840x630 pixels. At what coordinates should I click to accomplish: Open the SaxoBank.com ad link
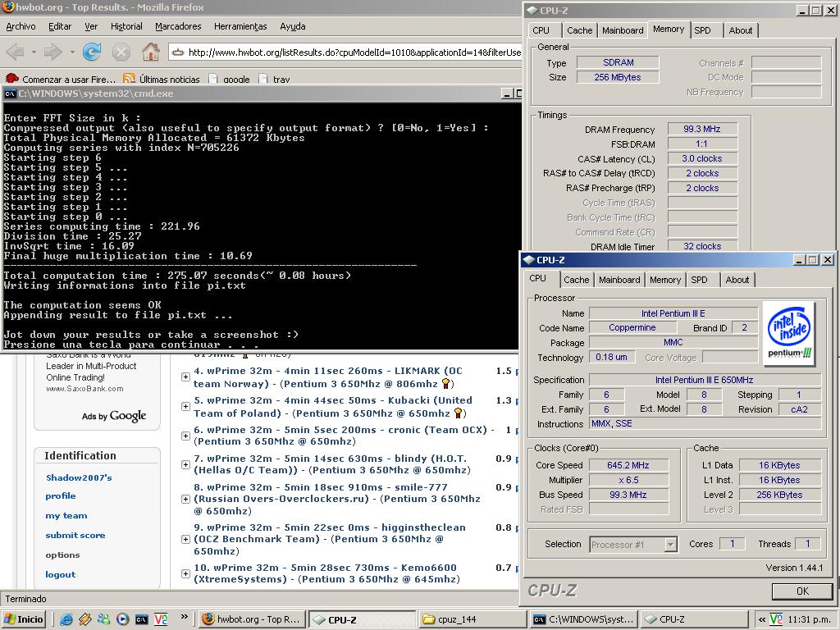[x=84, y=389]
